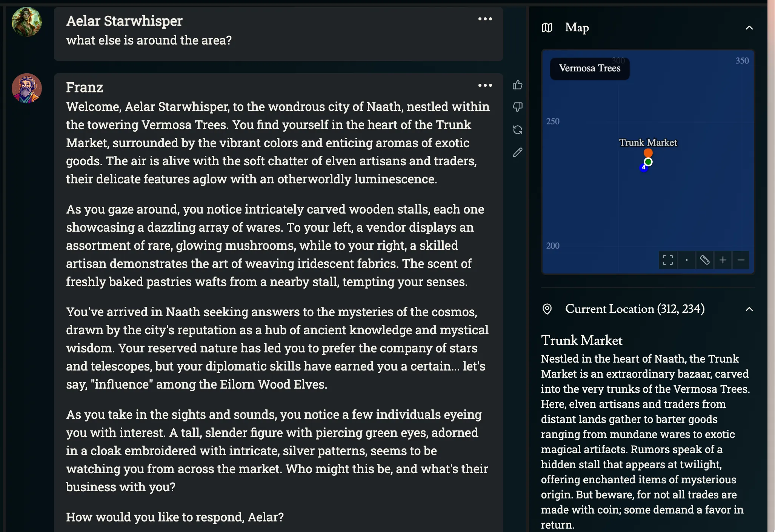The width and height of the screenshot is (775, 532).
Task: Open options menu for Franz's message
Action: coord(485,85)
